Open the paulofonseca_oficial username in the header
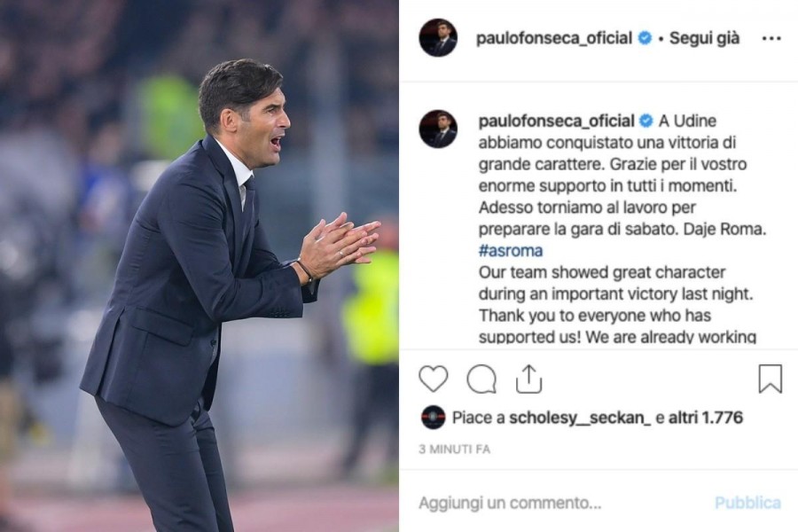 coord(553,38)
